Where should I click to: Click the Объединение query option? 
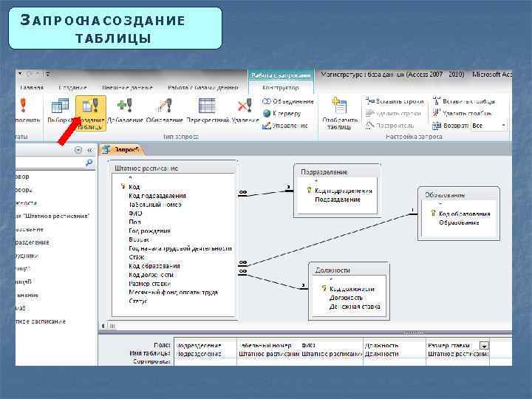click(x=288, y=101)
